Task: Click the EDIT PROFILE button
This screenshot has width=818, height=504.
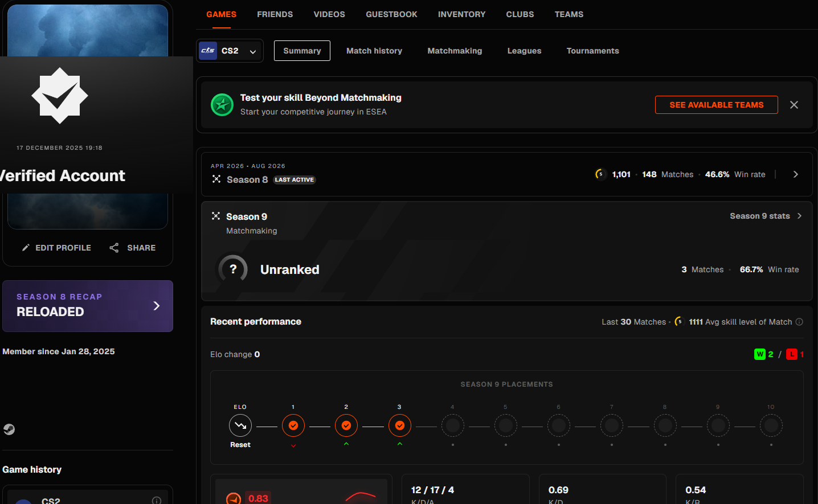Action: tap(56, 248)
